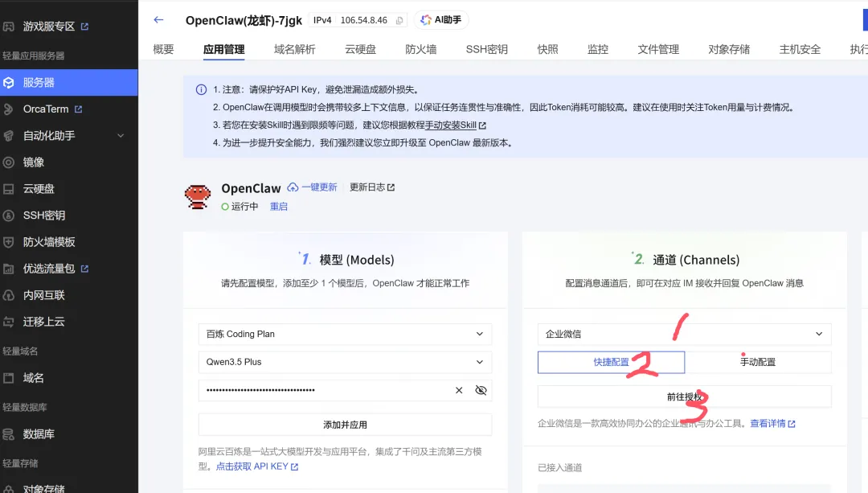This screenshot has width=868, height=493.
Task: Expand the 自动化助手 submenu chevron
Action: 120,136
